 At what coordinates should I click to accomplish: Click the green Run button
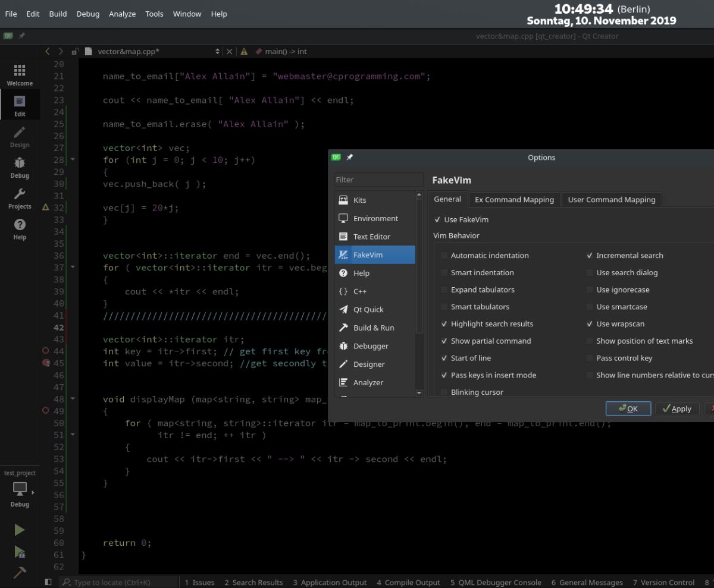20,530
